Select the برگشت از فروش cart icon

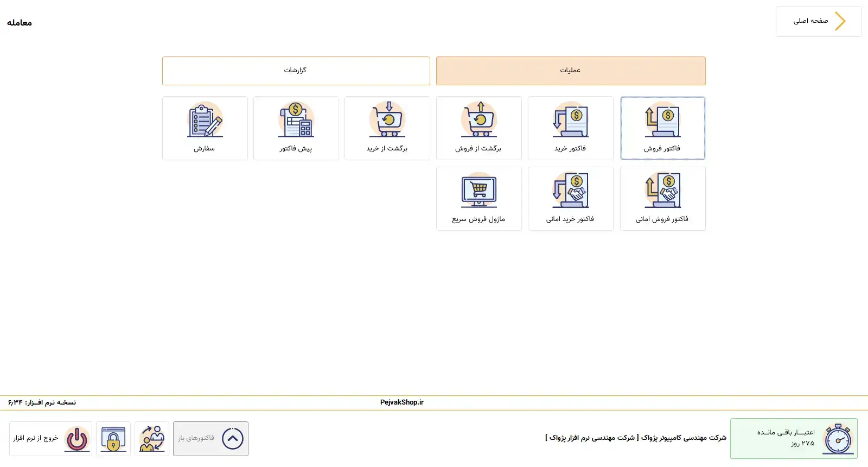point(478,121)
